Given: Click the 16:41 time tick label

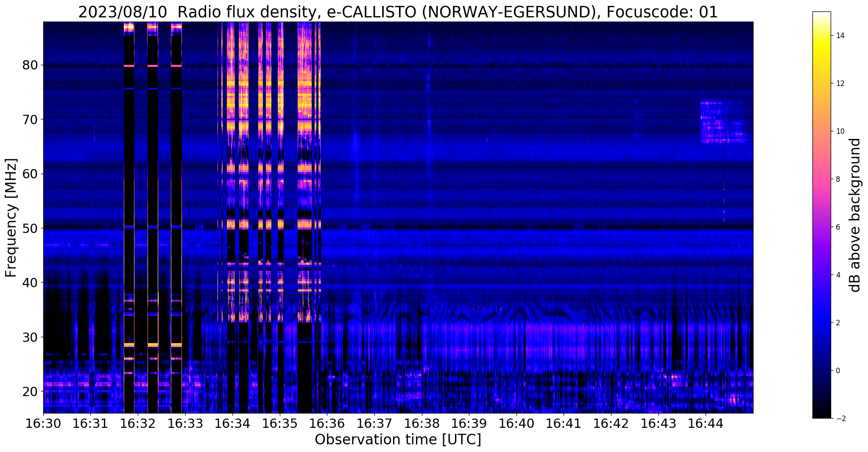Looking at the screenshot, I should pyautogui.click(x=564, y=424).
